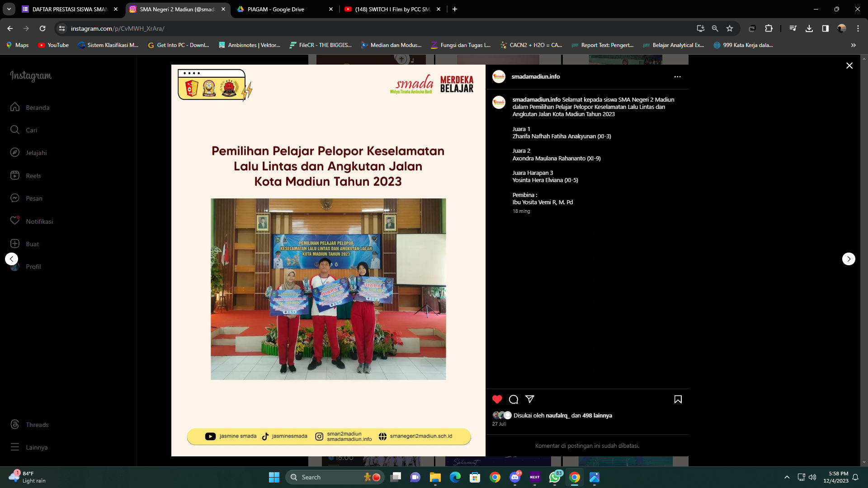868x488 pixels.
Task: Open naufalrq_ profile from likes
Action: [x=557, y=416]
